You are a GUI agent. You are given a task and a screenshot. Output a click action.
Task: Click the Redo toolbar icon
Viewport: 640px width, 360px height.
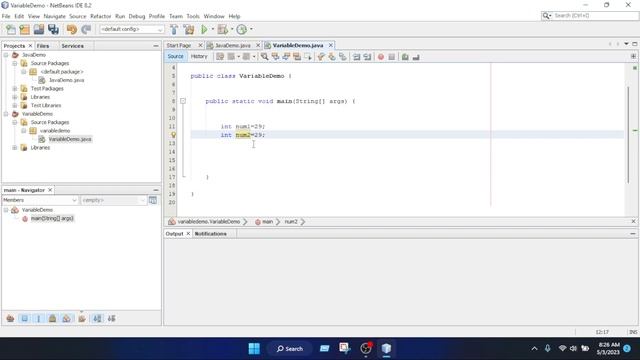[x=86, y=29]
